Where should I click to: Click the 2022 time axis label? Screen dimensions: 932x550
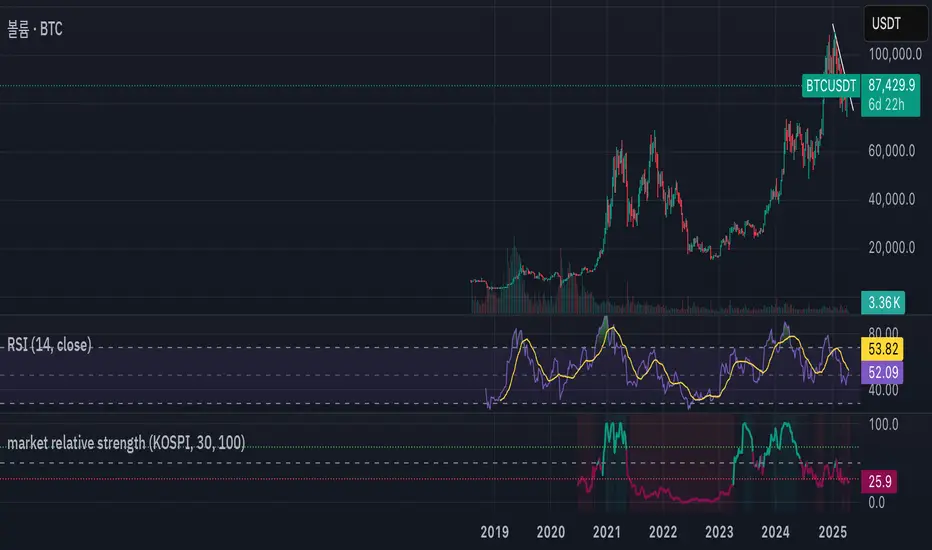[663, 532]
